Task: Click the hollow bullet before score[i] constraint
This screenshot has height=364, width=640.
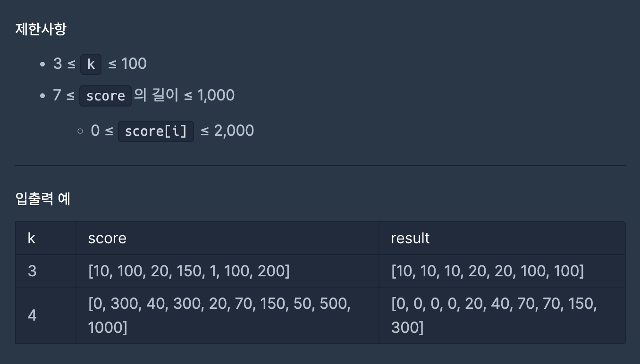Action: 80,131
